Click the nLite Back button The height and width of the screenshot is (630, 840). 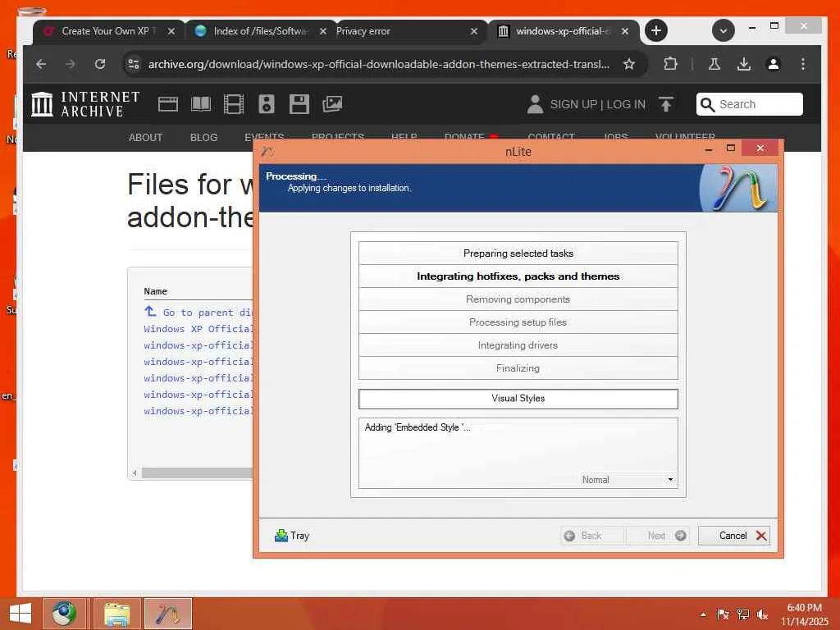click(x=591, y=536)
